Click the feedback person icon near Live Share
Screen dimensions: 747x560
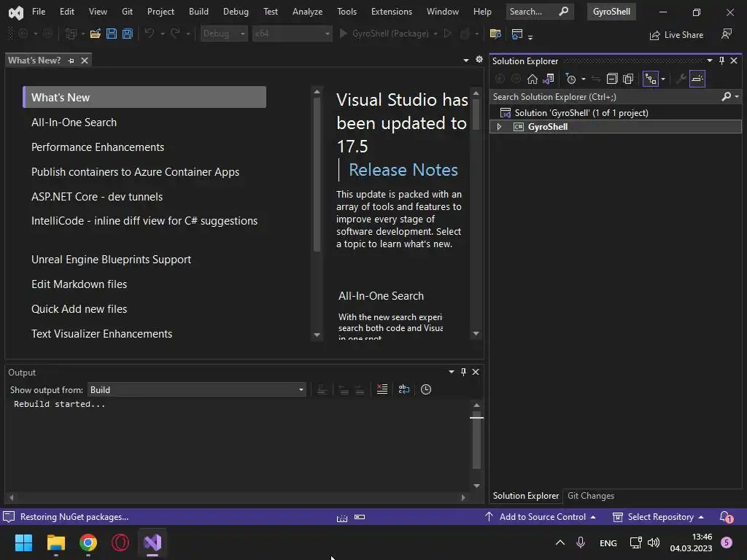click(x=727, y=34)
